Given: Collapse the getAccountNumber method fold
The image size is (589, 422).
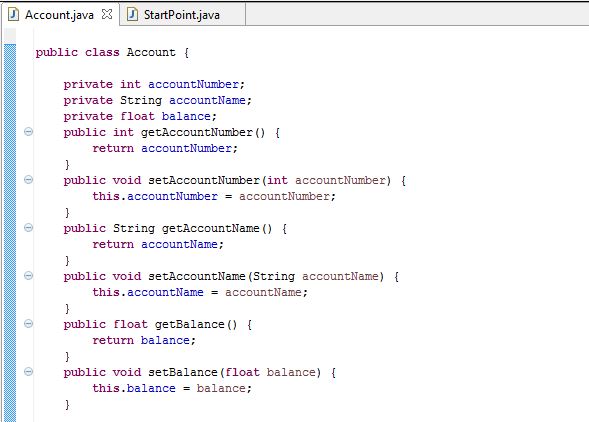Looking at the screenshot, I should [x=28, y=132].
